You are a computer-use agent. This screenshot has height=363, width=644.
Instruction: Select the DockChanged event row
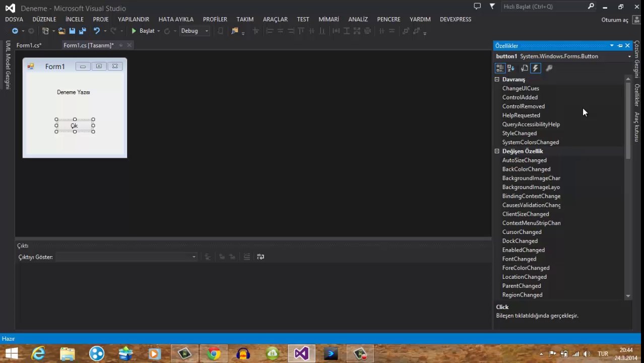[x=559, y=241]
